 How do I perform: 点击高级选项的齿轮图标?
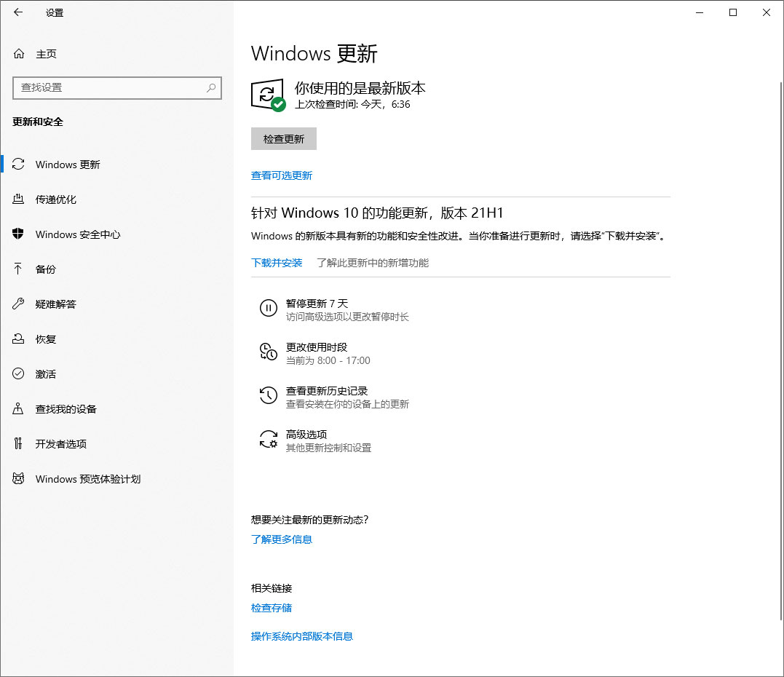coord(269,438)
